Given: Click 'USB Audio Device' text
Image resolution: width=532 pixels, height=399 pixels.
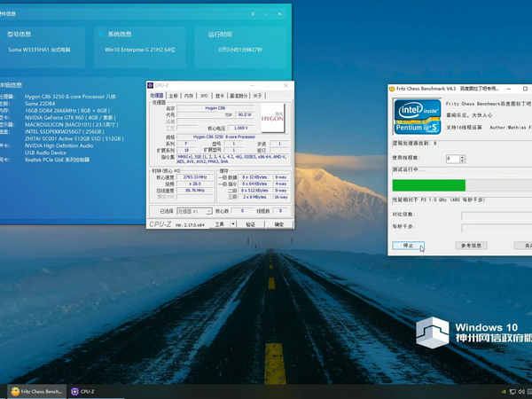Looking at the screenshot, I should click(x=45, y=153).
